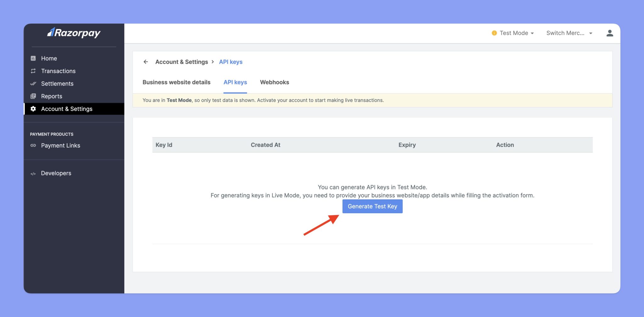The width and height of the screenshot is (644, 317).
Task: Switch to Business website details tab
Action: tap(176, 82)
